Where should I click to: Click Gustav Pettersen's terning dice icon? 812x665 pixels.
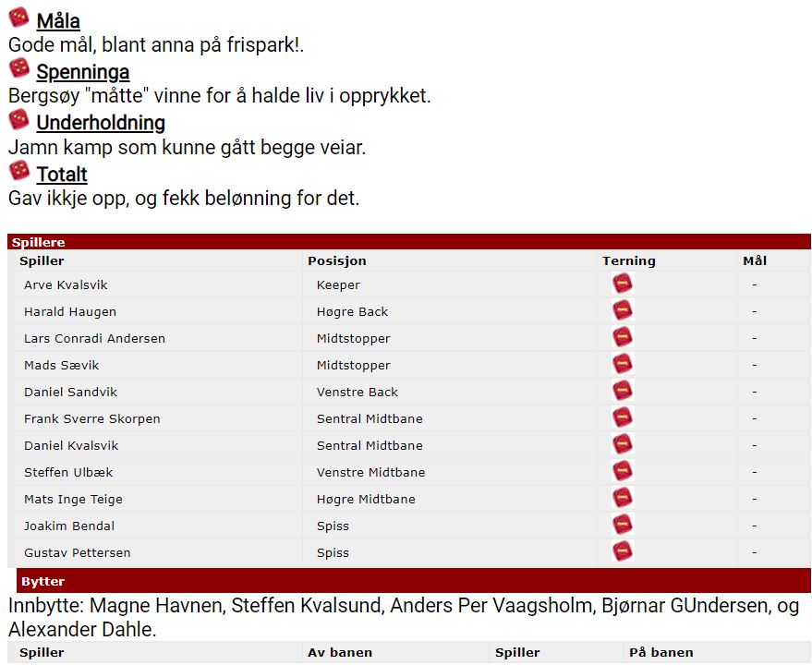(x=623, y=551)
